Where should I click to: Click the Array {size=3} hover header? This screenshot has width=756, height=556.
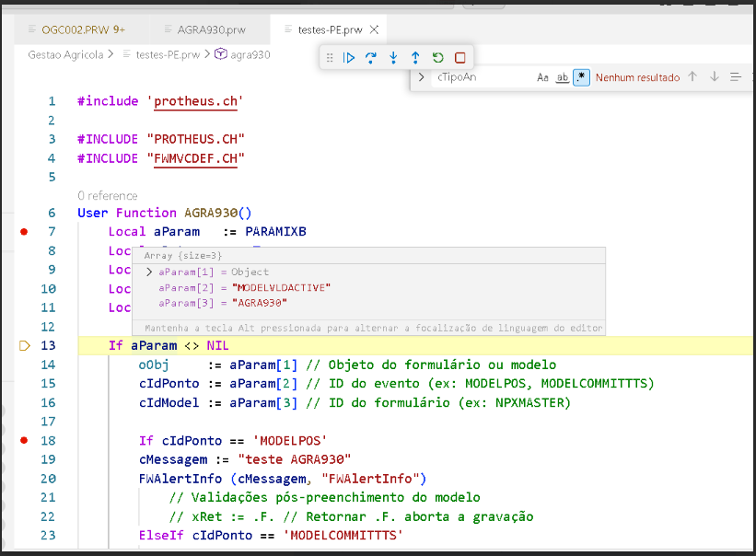click(x=182, y=255)
